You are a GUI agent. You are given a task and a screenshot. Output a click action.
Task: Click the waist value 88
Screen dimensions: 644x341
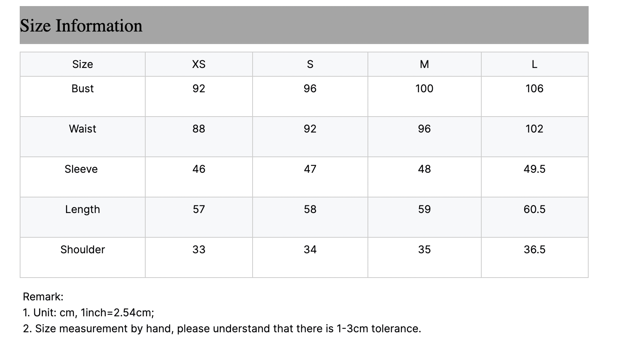click(199, 129)
